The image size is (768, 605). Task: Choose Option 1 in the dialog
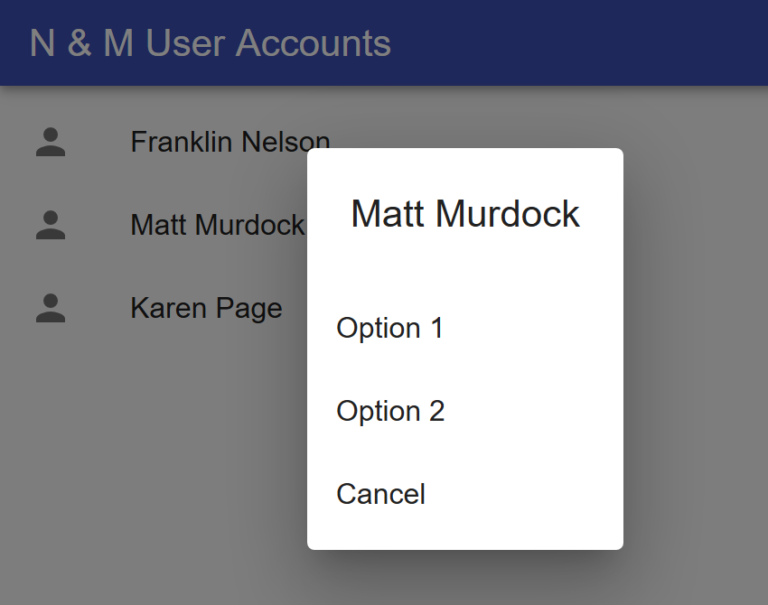(x=465, y=328)
